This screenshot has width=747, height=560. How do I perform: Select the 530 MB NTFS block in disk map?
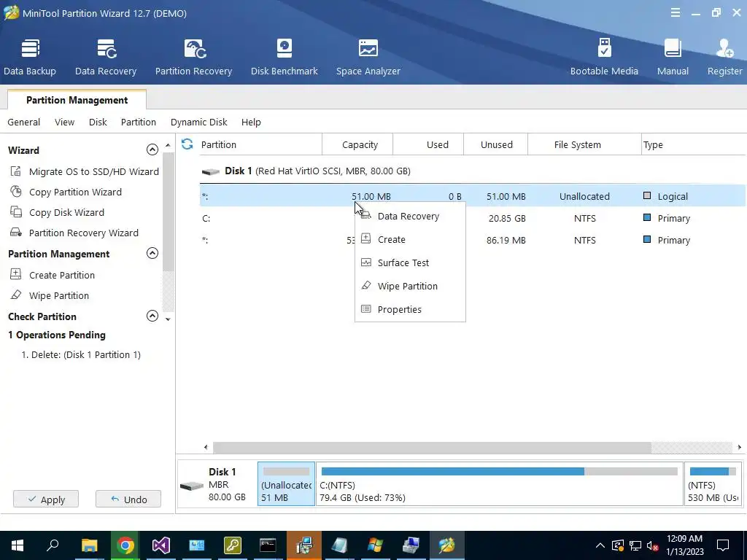[713, 484]
